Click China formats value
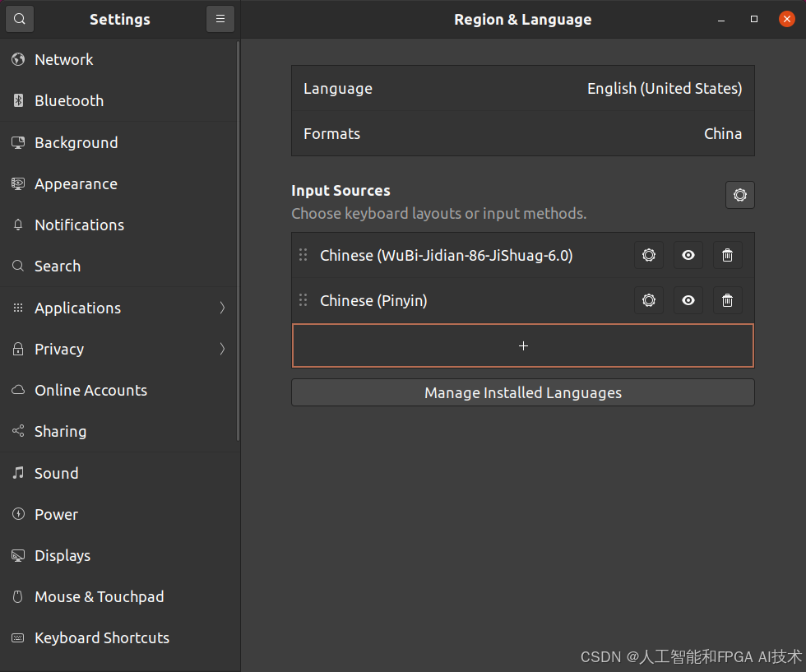 723,134
